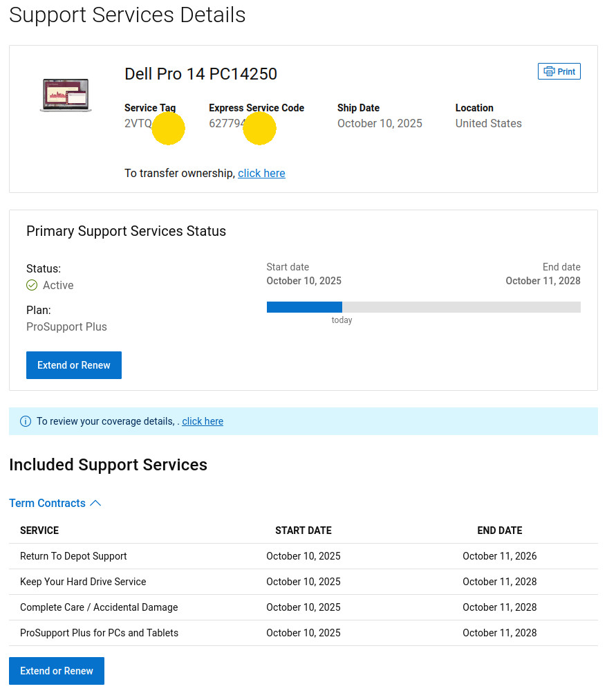This screenshot has width=616, height=691.
Task: Select the Return To Depot Support row
Action: coord(303,556)
